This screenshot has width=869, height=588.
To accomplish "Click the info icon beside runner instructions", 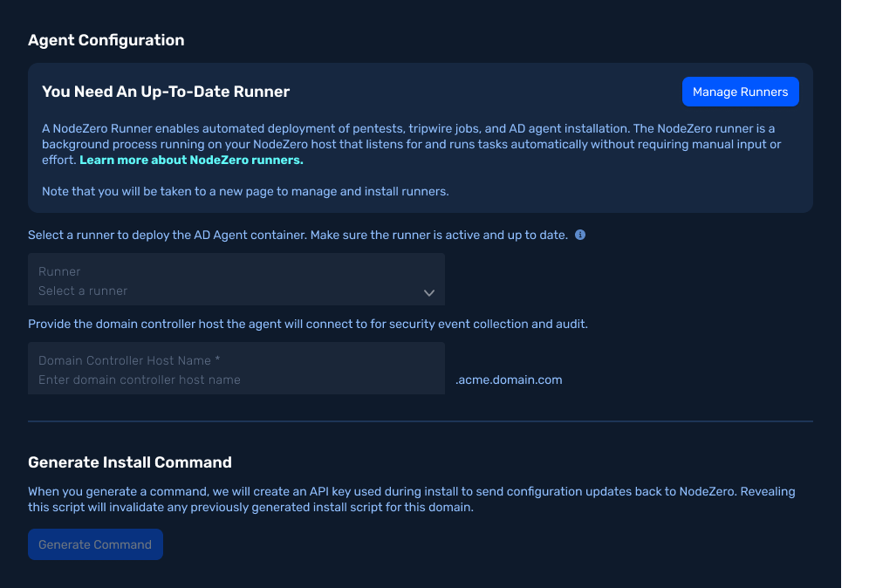I will point(579,235).
